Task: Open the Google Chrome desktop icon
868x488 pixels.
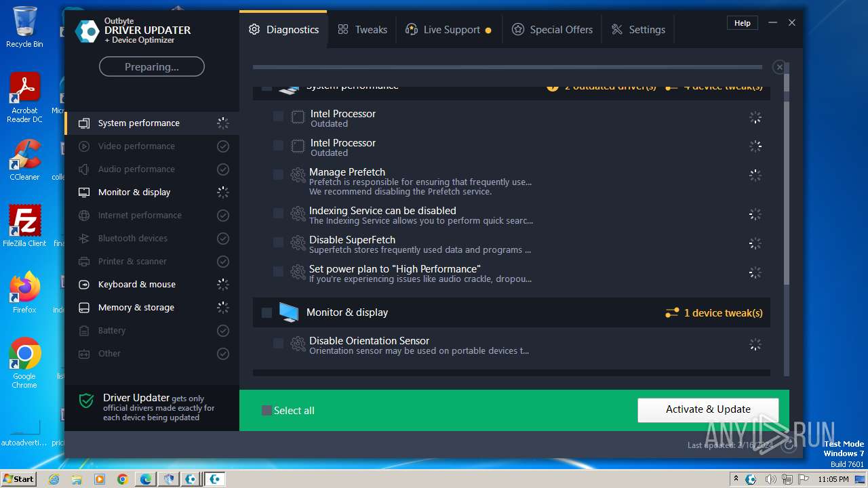Action: click(24, 363)
